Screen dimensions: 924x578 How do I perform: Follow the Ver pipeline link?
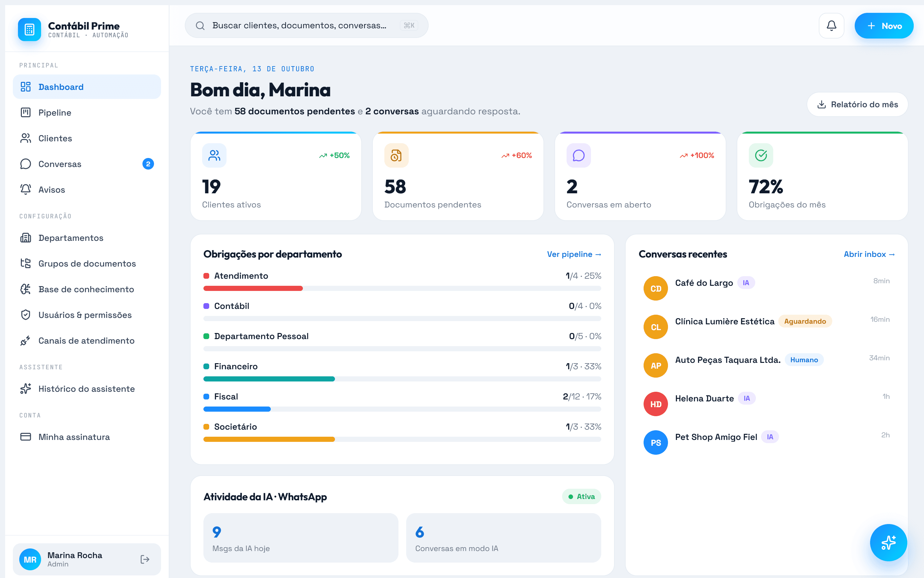click(574, 254)
